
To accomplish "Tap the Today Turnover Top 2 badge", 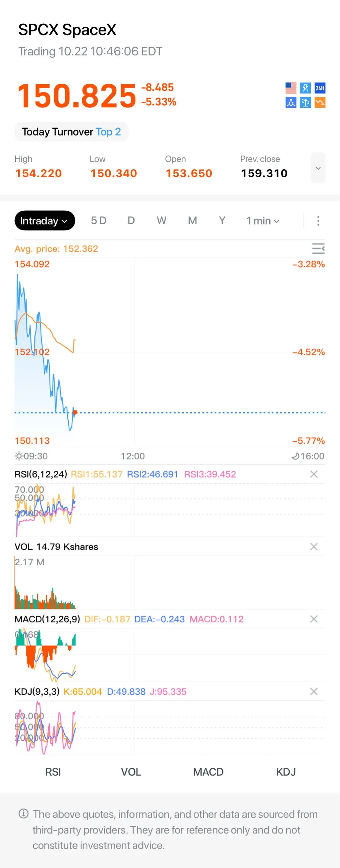I will pyautogui.click(x=71, y=132).
